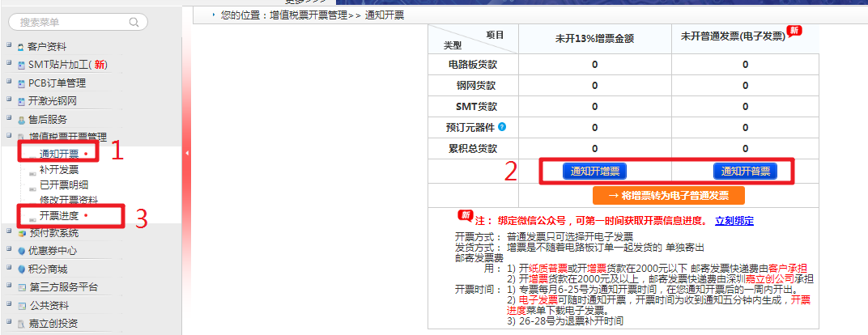Image resolution: width=868 pixels, height=335 pixels.
Task: Click the 售后服务 person icon
Action: (x=21, y=120)
